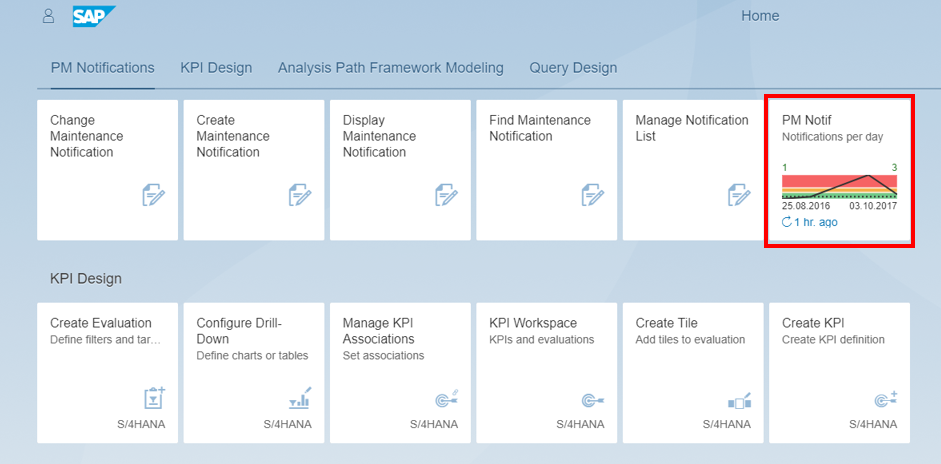The width and height of the screenshot is (941, 464).
Task: Click the KPI Design group heading
Action: click(x=86, y=279)
